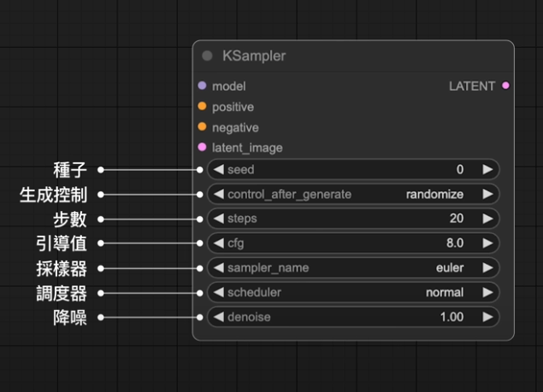Decrease seed with its left arrow
543x392 pixels.
coord(218,170)
